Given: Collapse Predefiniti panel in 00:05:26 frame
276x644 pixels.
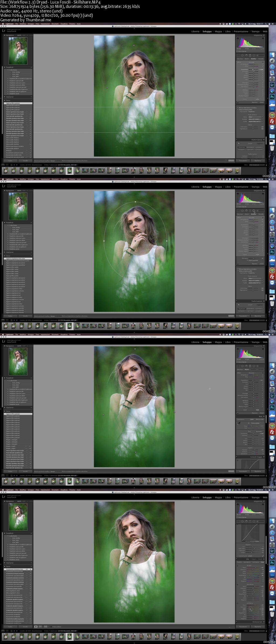Looking at the screenshot, I should tap(4, 223).
